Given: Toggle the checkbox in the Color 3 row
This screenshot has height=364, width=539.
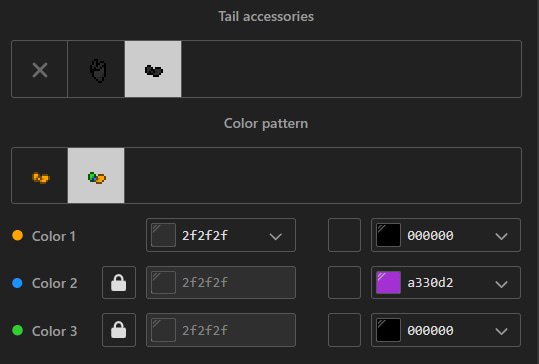Looking at the screenshot, I should [x=344, y=330].
